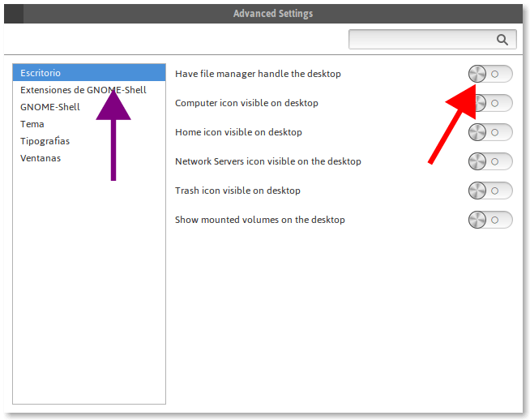This screenshot has width=530, height=420.
Task: Click 'Have file manager handle the desktop' label
Action: [258, 74]
